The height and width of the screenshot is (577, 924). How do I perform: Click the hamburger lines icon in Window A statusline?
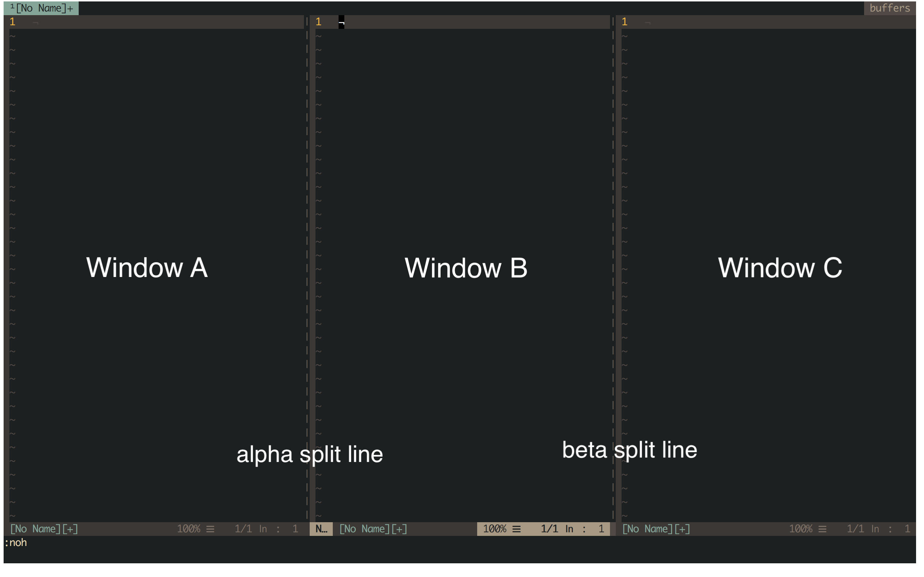click(210, 529)
